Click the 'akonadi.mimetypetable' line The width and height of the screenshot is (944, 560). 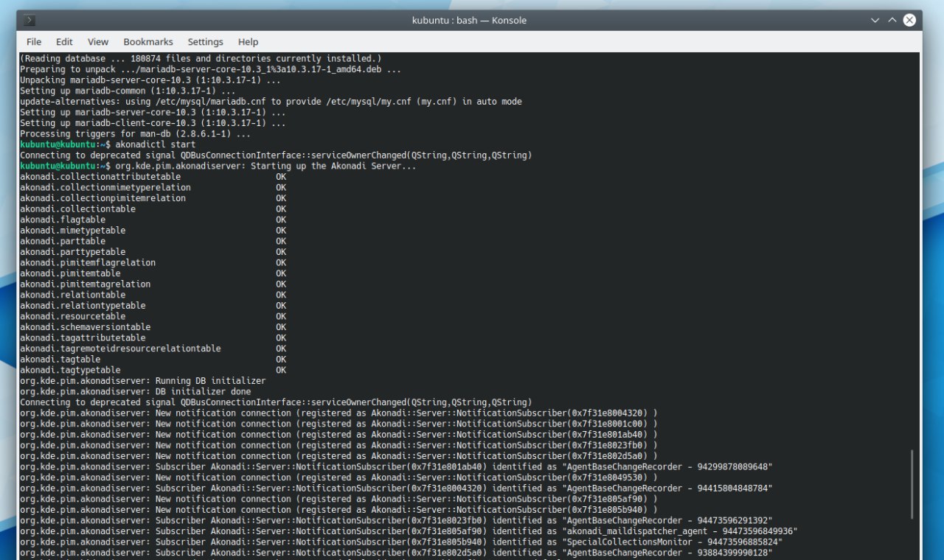tap(153, 231)
